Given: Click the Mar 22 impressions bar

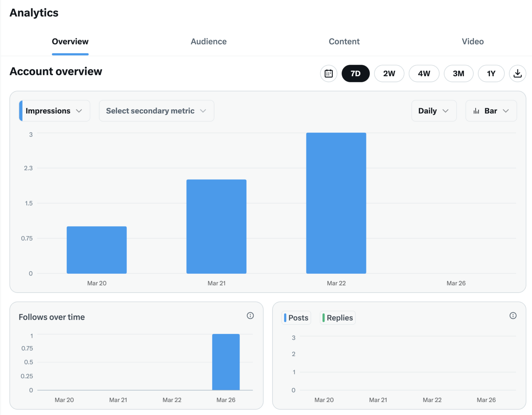Looking at the screenshot, I should coord(336,202).
